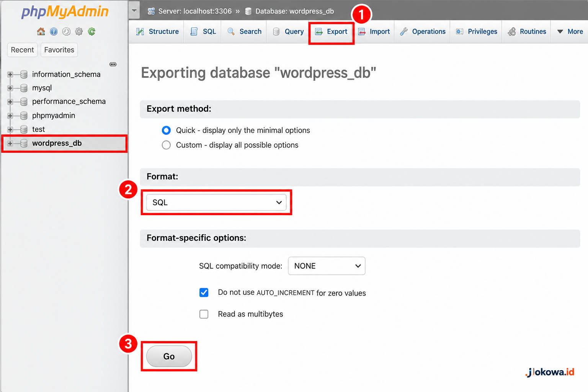Expand the phpmyadmin plus toggle
Viewport: 588px width, 392px height.
[10, 116]
